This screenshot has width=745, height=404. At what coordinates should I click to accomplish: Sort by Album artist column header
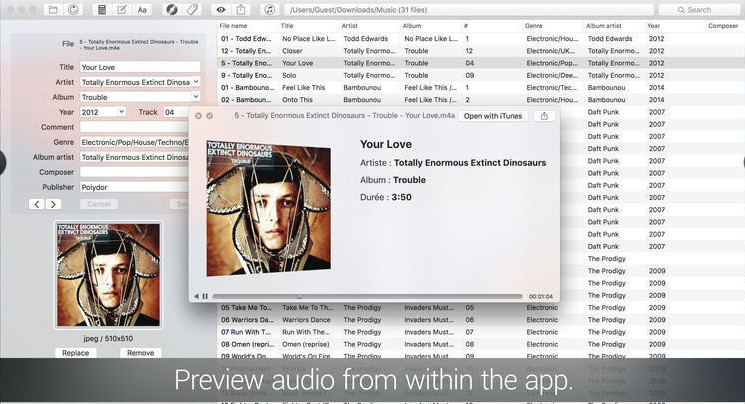click(x=603, y=26)
